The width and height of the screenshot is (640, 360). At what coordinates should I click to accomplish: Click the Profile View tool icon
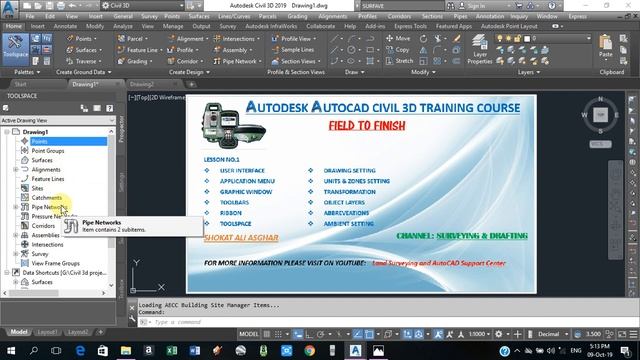pos(275,39)
